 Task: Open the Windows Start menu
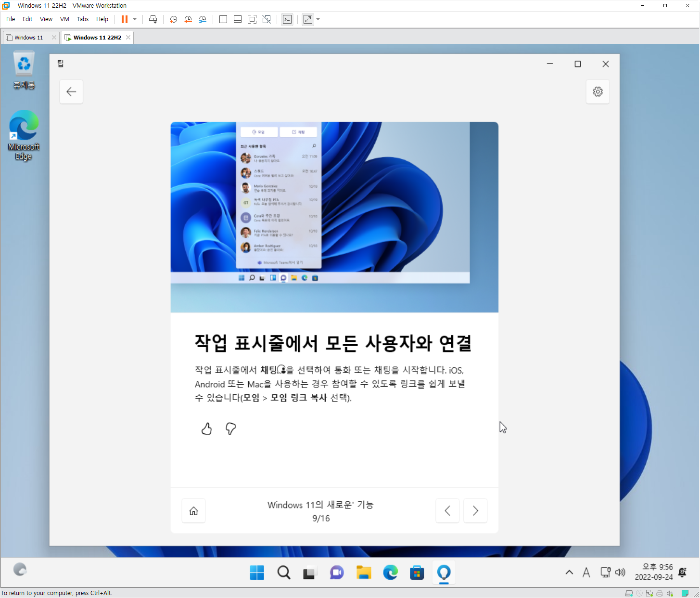click(257, 572)
